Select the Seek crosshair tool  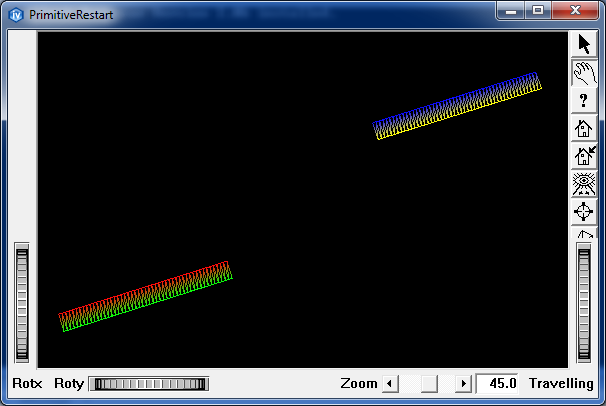[x=584, y=212]
